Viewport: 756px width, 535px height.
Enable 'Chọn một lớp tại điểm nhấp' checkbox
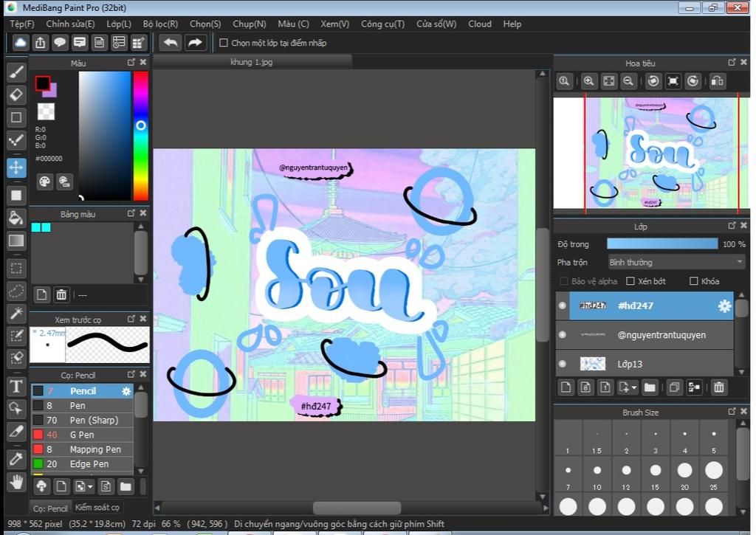click(x=224, y=43)
